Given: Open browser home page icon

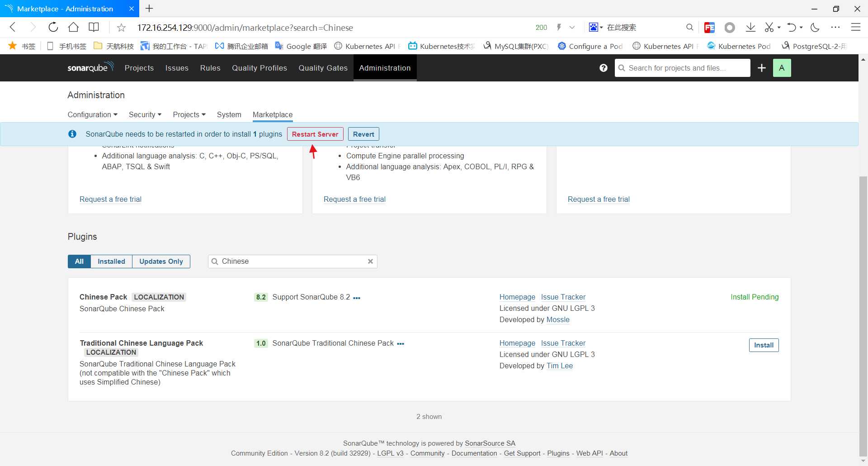Looking at the screenshot, I should tap(73, 27).
